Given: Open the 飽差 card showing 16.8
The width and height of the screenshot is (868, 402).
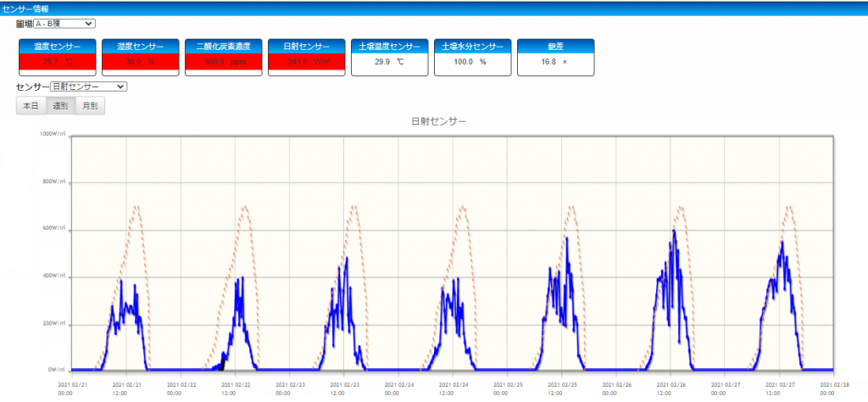Looking at the screenshot, I should coord(555,58).
